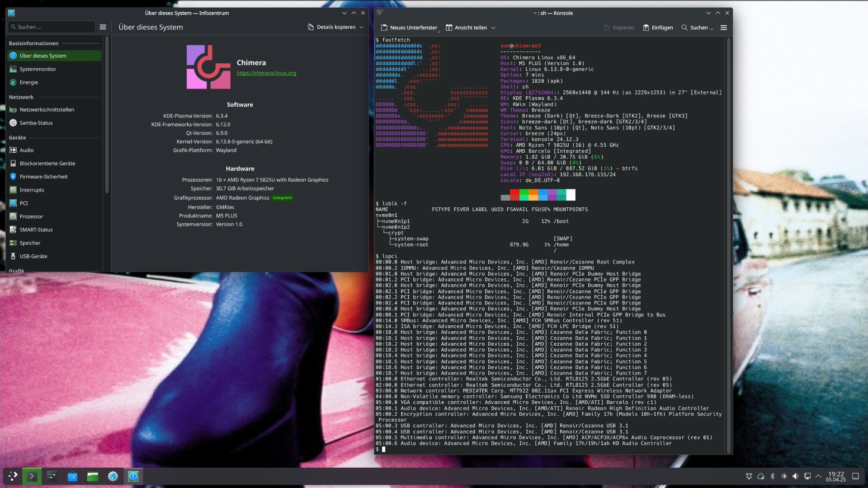Open the Energie entry in the sidebar

click(54, 82)
